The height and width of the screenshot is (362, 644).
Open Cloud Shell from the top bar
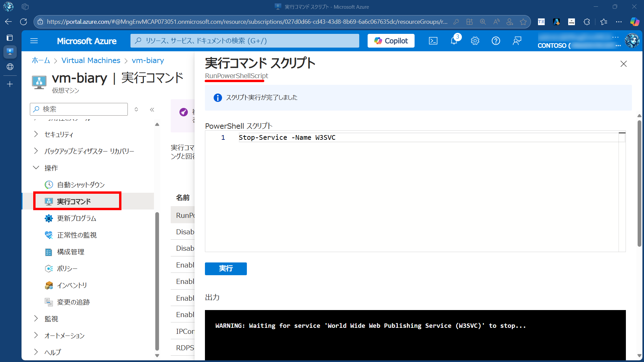point(433,41)
